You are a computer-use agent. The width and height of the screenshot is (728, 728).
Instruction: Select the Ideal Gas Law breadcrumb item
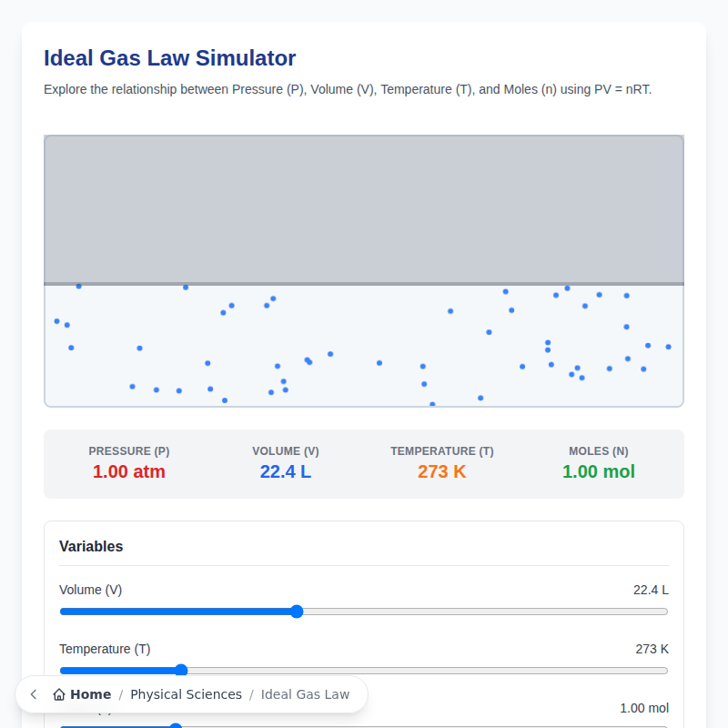coord(305,694)
